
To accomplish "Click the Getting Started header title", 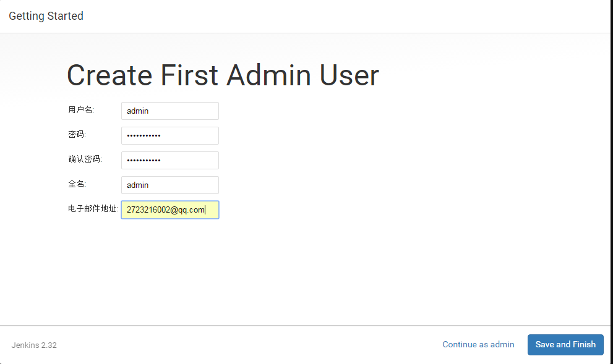I will [x=46, y=16].
